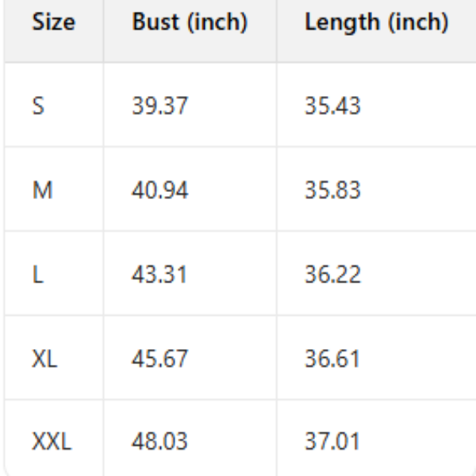Click length value 35.43
This screenshot has height=476, width=476.
pos(332,106)
